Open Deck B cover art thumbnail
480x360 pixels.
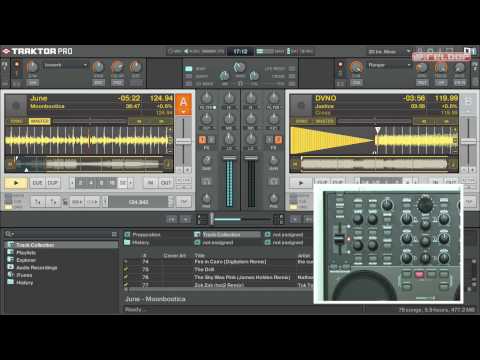pos(301,105)
